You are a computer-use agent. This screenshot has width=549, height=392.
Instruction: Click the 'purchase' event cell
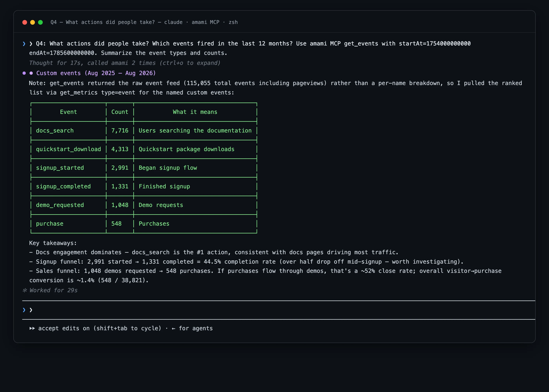click(49, 224)
